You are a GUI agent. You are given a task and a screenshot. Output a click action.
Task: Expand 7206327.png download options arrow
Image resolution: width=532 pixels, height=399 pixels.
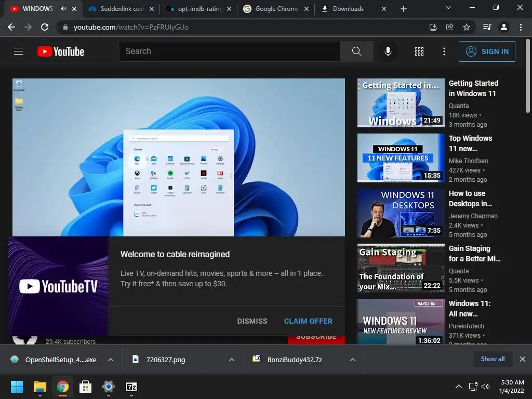pos(232,360)
